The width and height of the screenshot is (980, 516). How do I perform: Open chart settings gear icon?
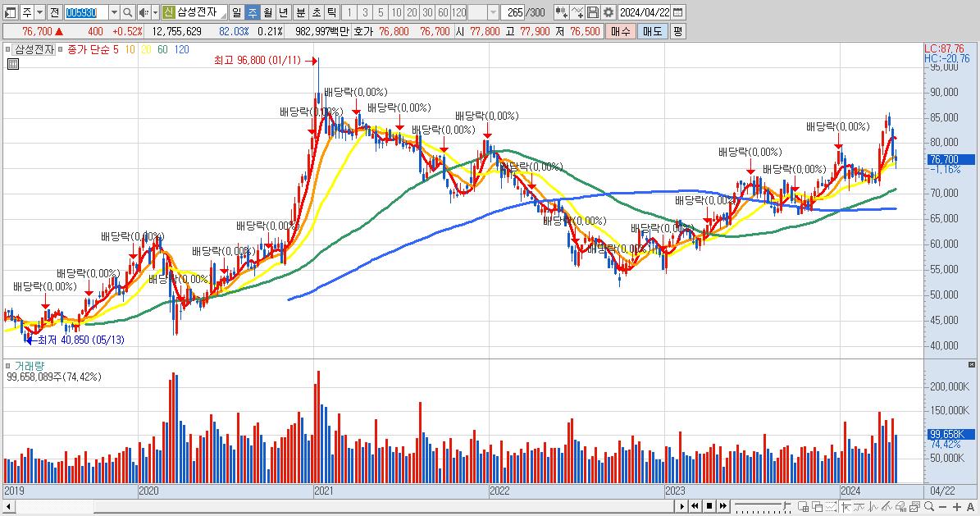(609, 11)
